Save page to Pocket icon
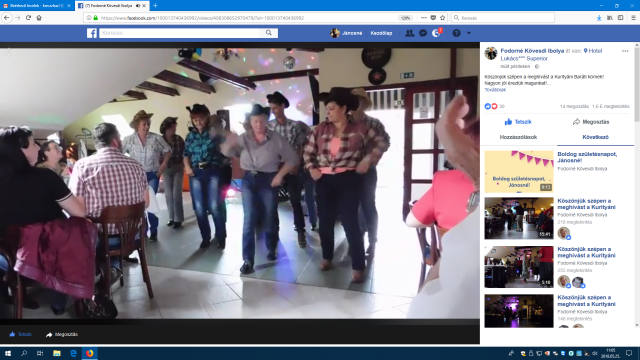Image resolution: width=640 pixels, height=360 pixels. pyautogui.click(x=433, y=18)
